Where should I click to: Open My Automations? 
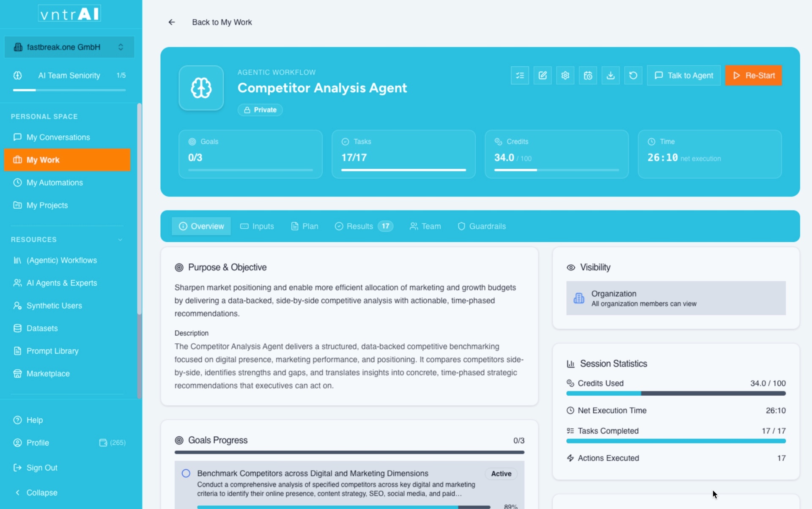tap(67, 183)
